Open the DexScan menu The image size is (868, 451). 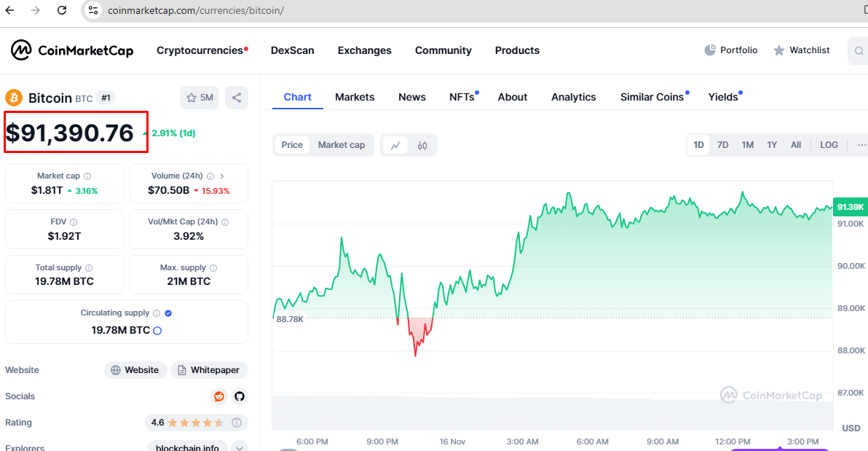[x=292, y=50]
